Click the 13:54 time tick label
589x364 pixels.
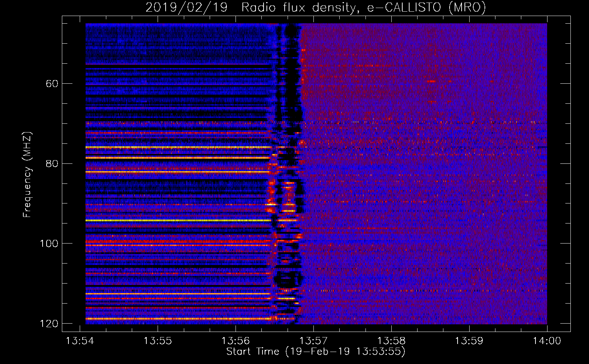(x=80, y=341)
